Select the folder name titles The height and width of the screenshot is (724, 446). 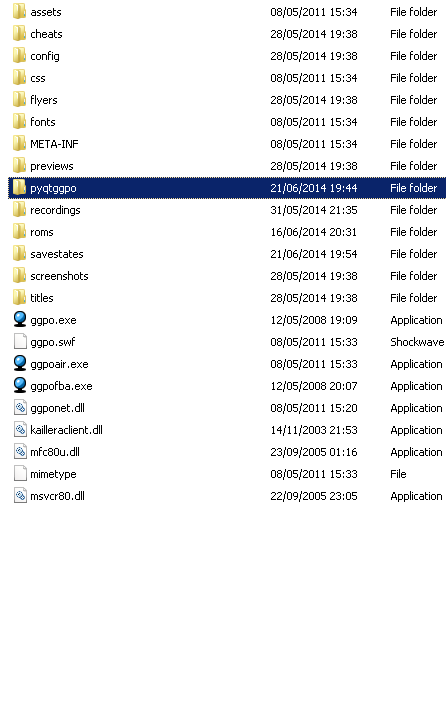pos(42,298)
